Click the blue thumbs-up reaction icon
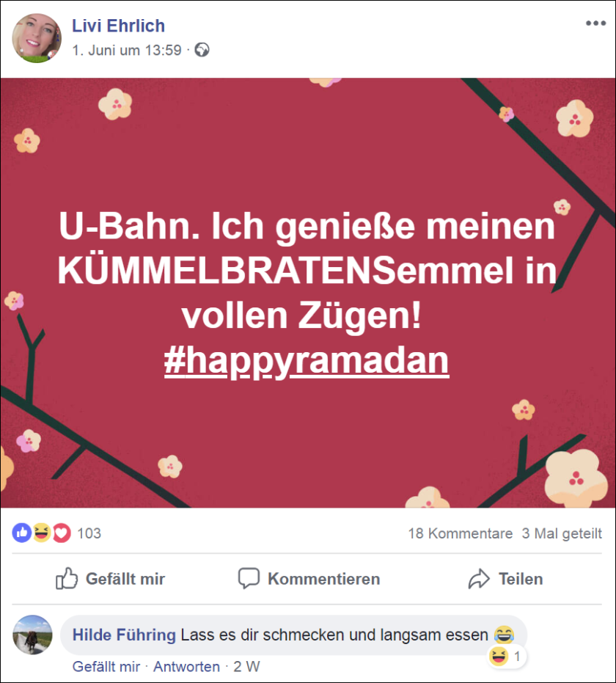Screen dimensions: 616x683 [x=22, y=533]
